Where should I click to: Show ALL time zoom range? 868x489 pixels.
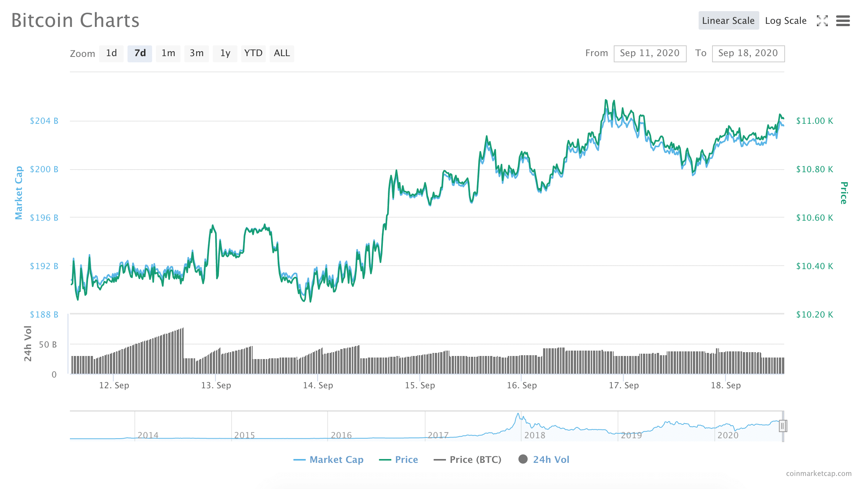282,53
